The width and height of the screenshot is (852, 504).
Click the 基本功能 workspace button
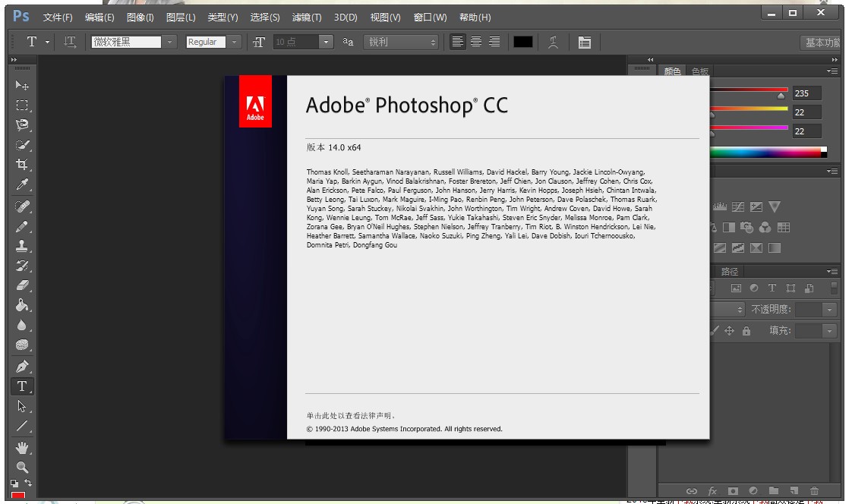tap(822, 43)
